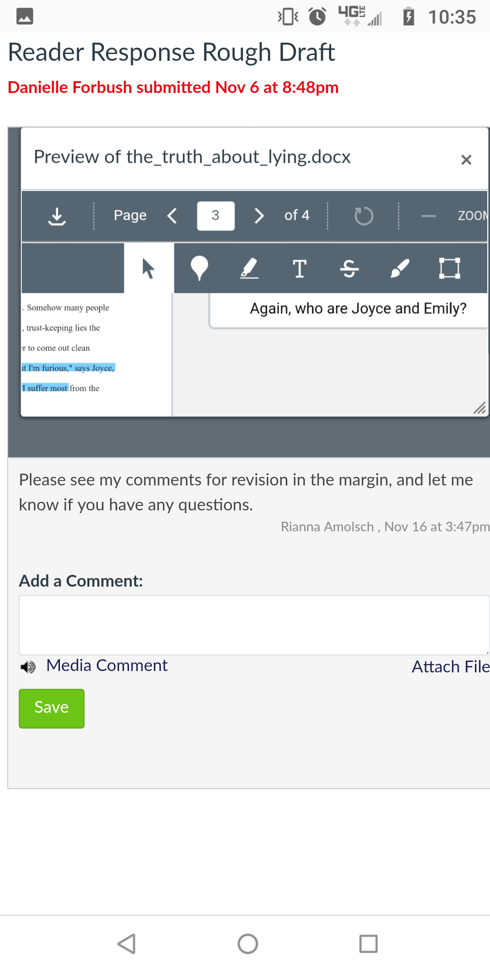
Task: Select the free draw brush tool
Action: click(x=400, y=268)
